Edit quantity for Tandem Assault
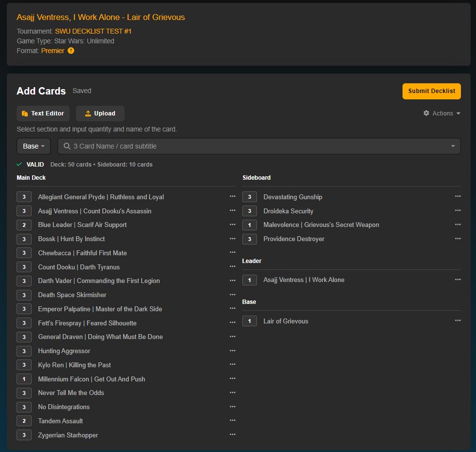 24,421
